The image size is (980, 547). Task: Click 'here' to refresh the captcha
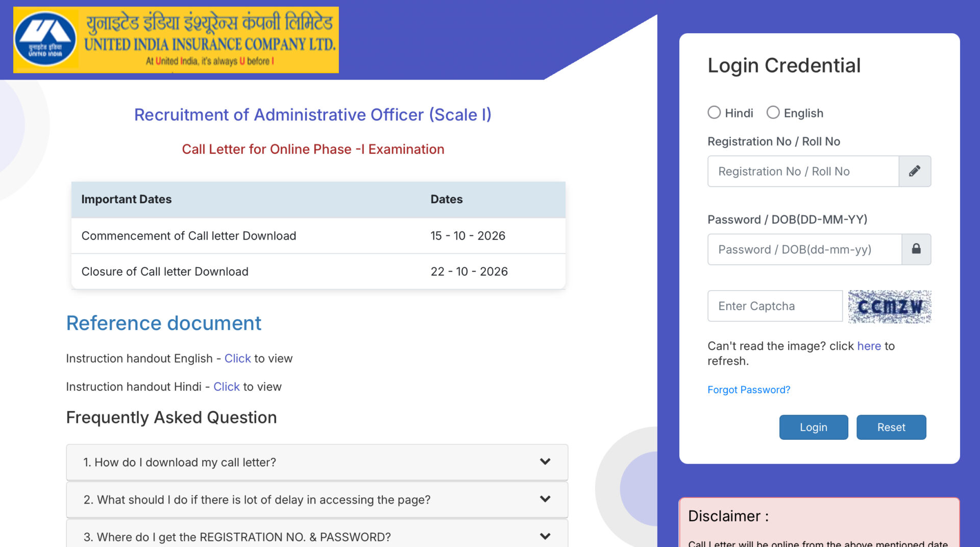click(869, 346)
